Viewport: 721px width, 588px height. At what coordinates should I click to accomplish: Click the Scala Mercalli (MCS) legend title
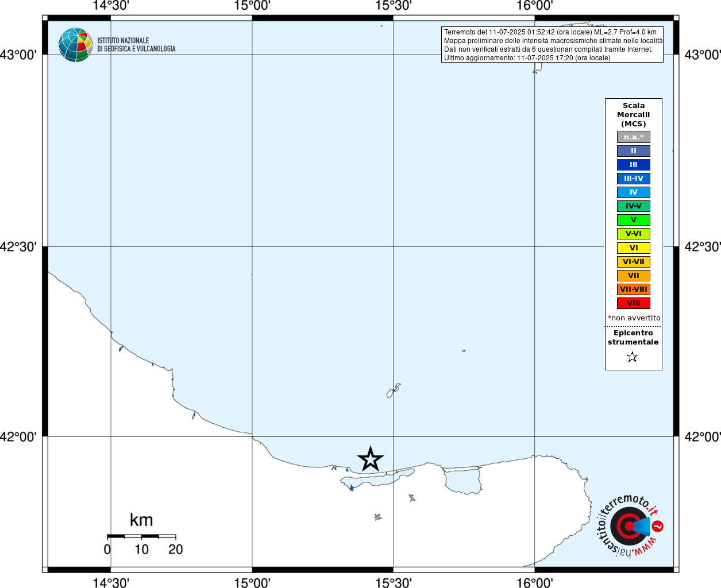click(634, 115)
